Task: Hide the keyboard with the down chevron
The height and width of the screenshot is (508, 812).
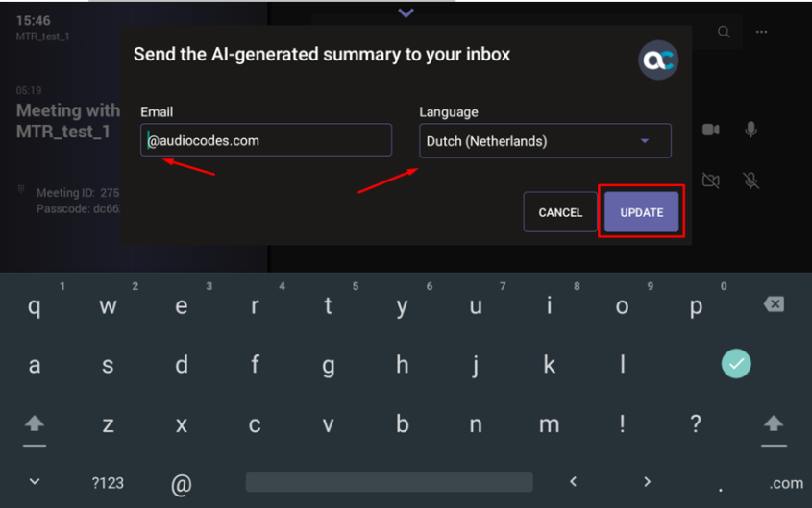Action: pos(35,481)
